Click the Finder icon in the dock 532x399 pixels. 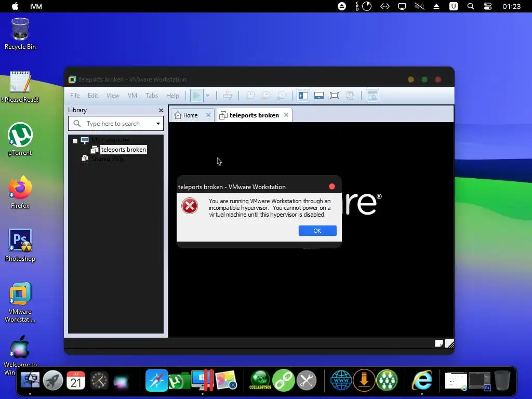[30, 381]
